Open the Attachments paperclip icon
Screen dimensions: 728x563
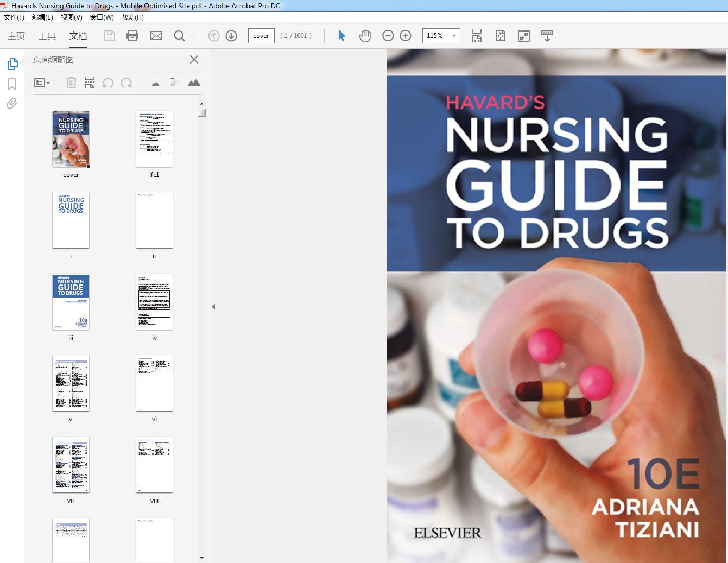point(11,103)
